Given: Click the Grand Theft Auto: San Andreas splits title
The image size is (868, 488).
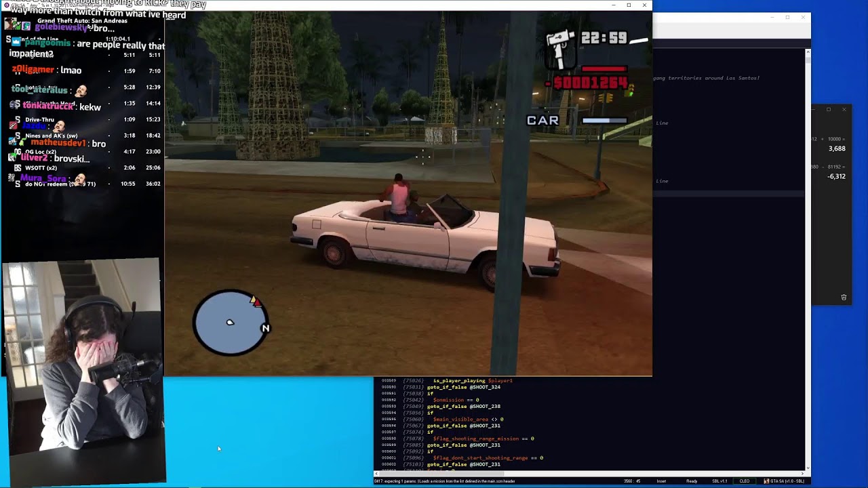Looking at the screenshot, I should pyautogui.click(x=82, y=21).
